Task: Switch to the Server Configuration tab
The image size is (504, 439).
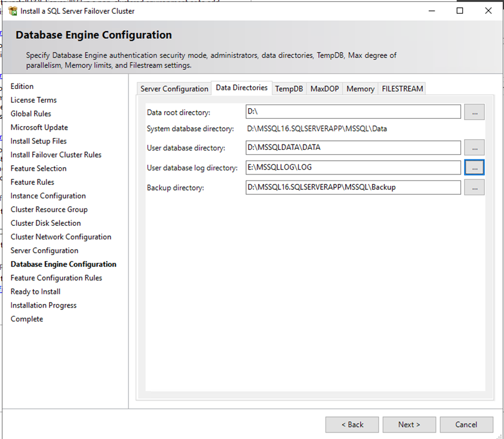Action: click(x=174, y=89)
